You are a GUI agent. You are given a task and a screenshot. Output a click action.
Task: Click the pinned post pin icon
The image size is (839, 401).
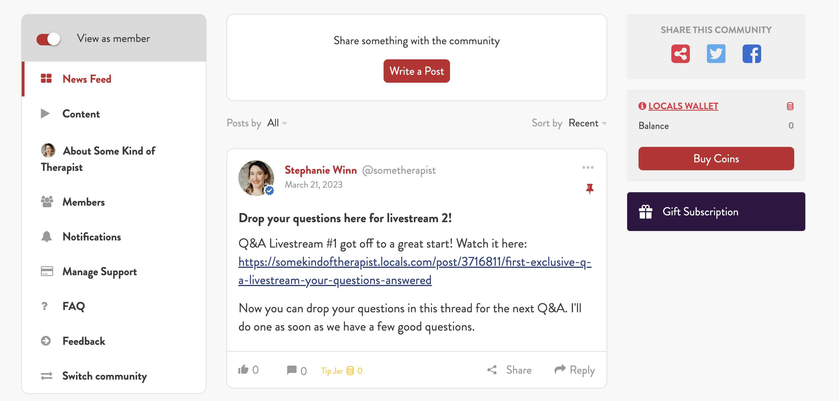pyautogui.click(x=590, y=188)
